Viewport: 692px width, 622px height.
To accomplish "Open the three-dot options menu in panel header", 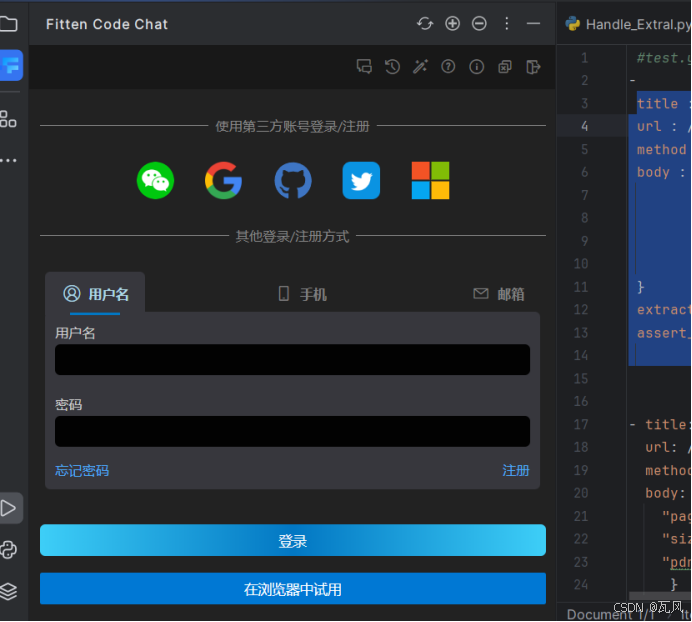I will tap(507, 23).
